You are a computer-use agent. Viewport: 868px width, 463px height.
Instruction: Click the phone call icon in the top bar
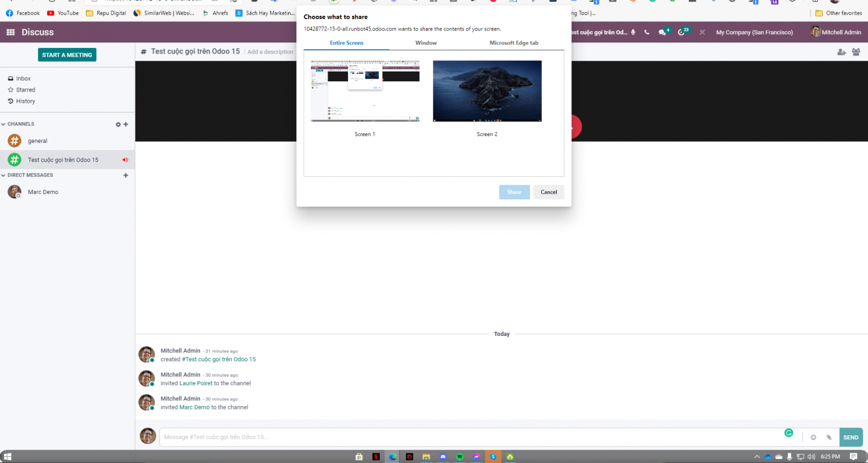(646, 32)
